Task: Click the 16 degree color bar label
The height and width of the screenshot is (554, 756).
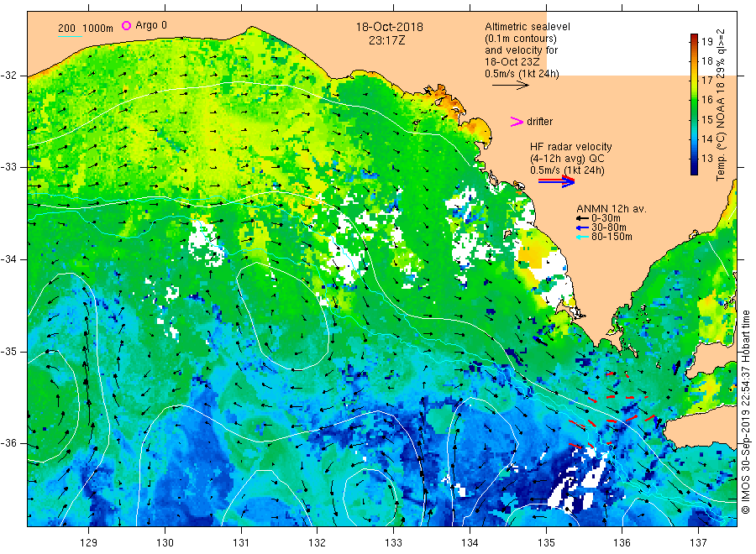Action: 706,100
